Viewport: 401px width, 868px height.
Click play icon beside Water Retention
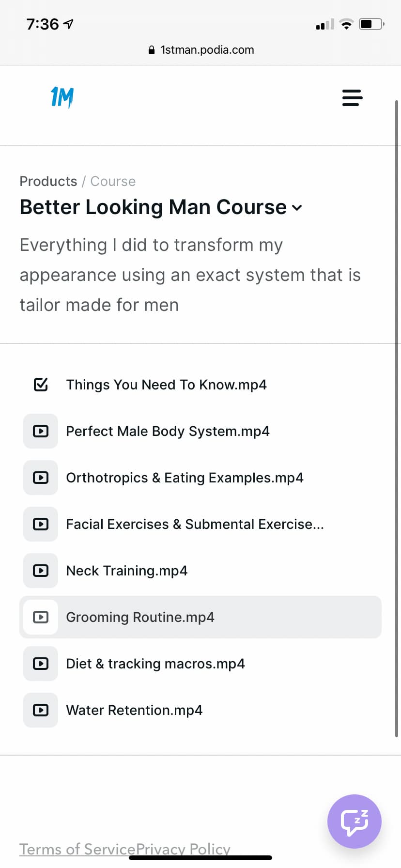pos(41,710)
